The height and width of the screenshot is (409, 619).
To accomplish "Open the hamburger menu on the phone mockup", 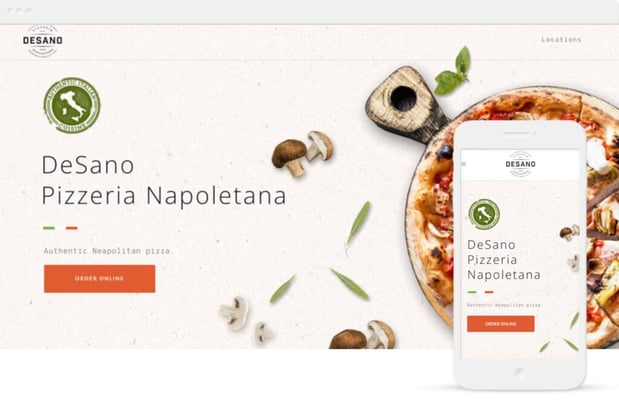I will pos(464,164).
